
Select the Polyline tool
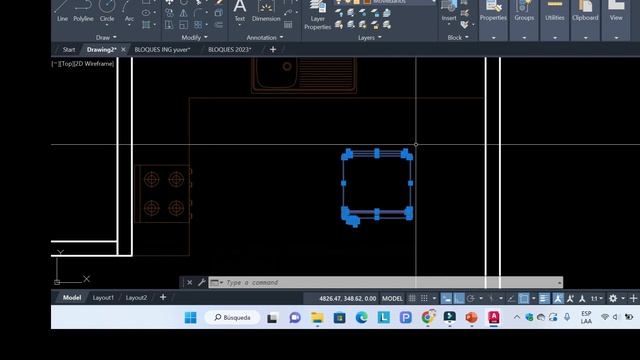click(83, 11)
